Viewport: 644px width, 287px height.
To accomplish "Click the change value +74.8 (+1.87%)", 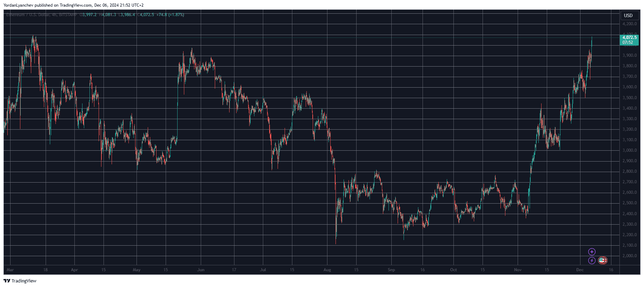I will click(170, 15).
